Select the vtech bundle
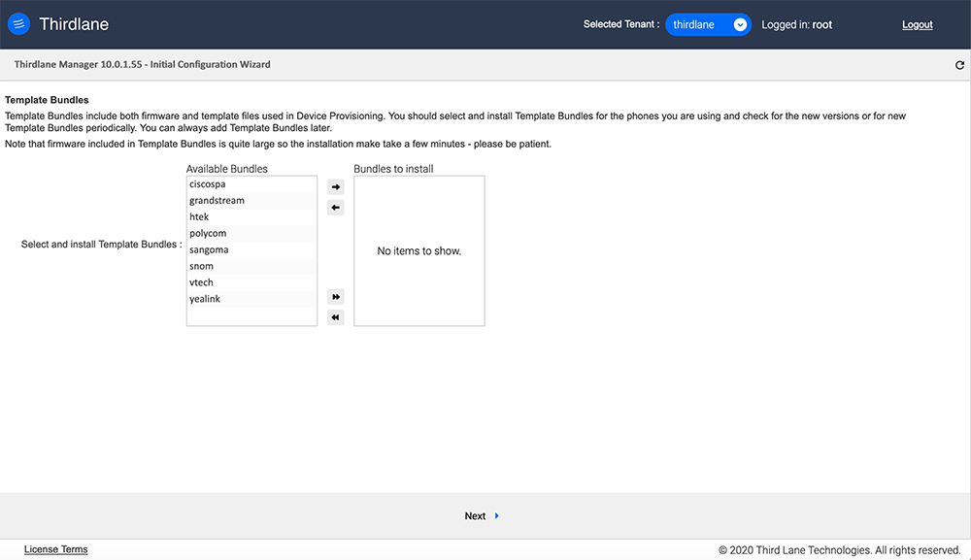The image size is (971, 560). point(251,282)
